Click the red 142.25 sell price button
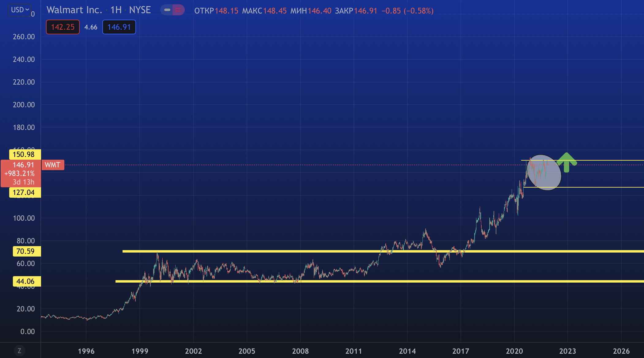 point(63,27)
